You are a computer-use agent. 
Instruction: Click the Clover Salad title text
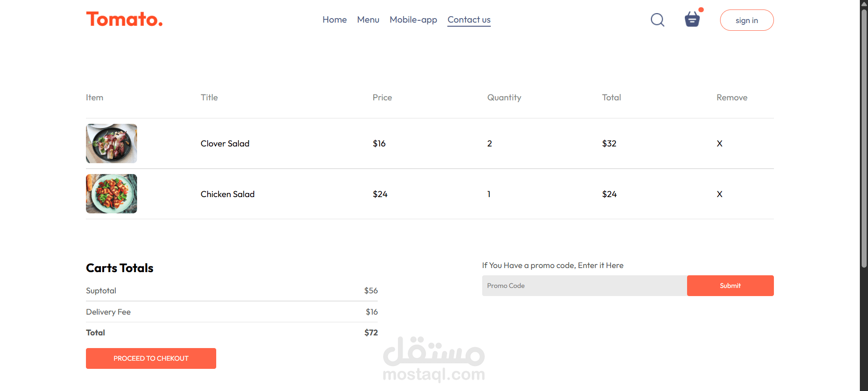point(225,144)
